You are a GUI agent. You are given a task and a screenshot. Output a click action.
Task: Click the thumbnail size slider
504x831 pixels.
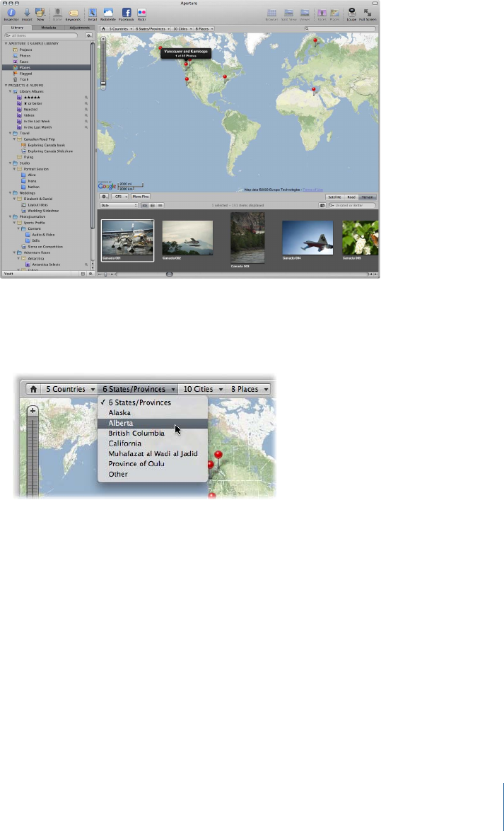pyautogui.click(x=105, y=274)
